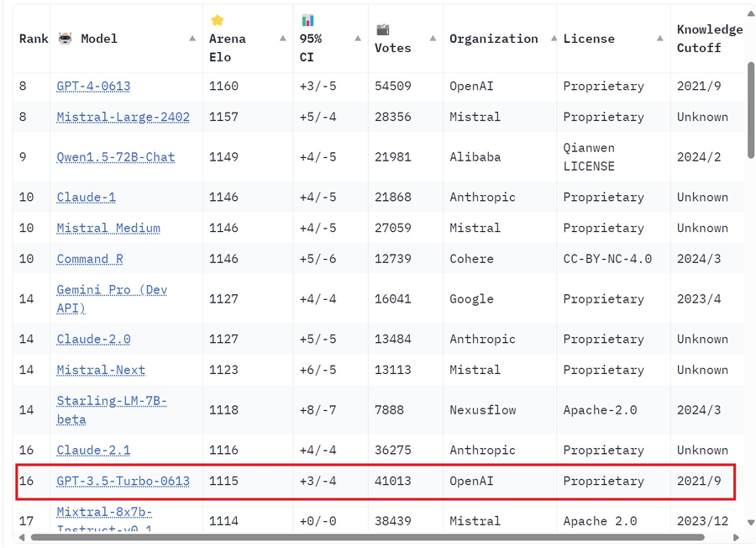Image resolution: width=756 pixels, height=548 pixels.
Task: Sort by Organization using header arrow
Action: click(x=553, y=39)
